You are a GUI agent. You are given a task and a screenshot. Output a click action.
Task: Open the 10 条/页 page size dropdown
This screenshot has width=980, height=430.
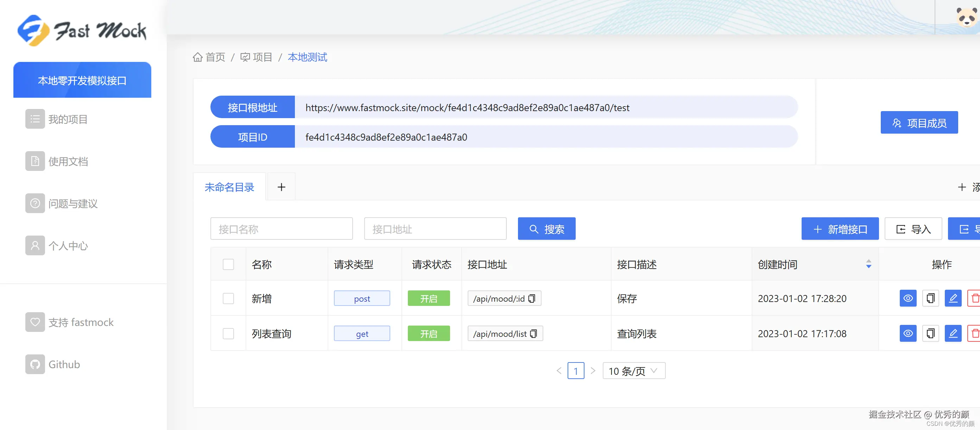634,371
